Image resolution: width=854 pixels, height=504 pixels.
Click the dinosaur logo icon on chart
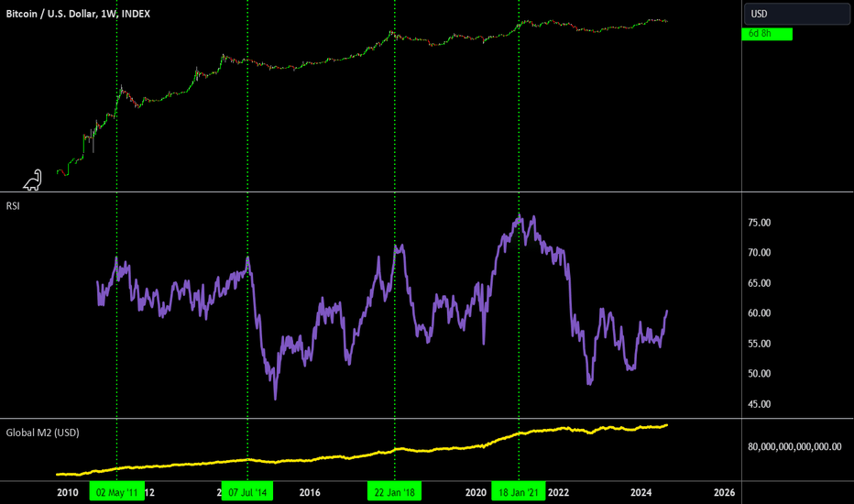pos(33,181)
